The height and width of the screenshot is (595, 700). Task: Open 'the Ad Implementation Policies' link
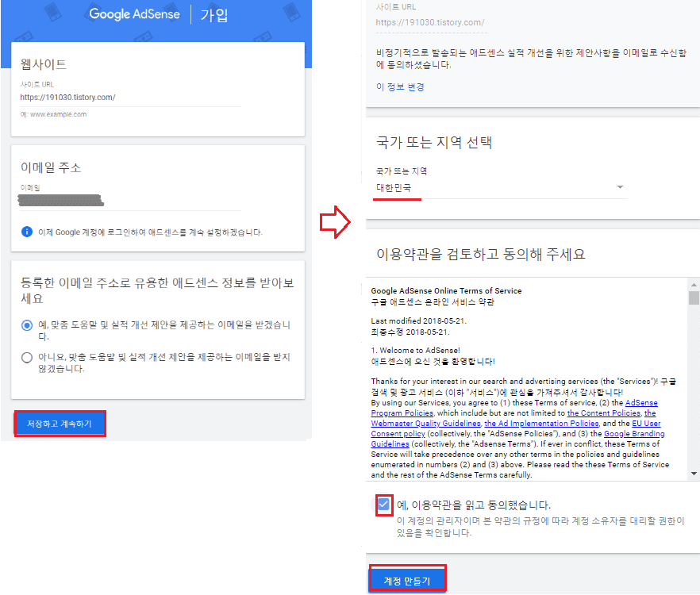coord(541,423)
